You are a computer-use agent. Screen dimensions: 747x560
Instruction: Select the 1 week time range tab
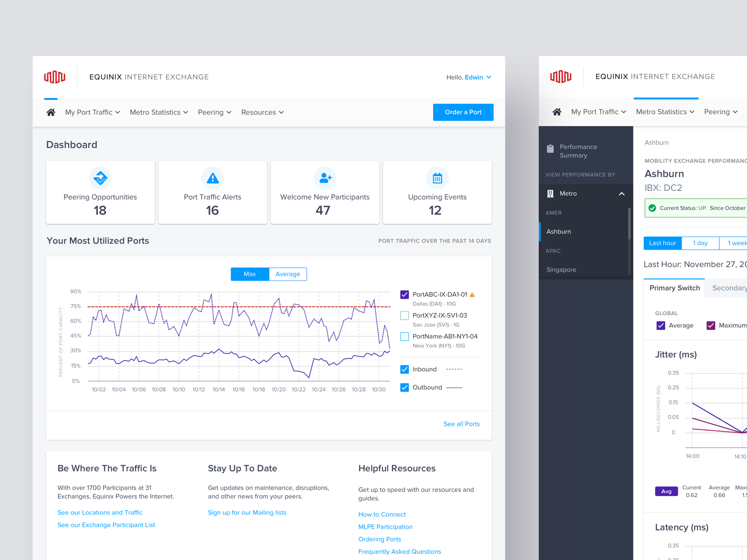click(x=734, y=243)
